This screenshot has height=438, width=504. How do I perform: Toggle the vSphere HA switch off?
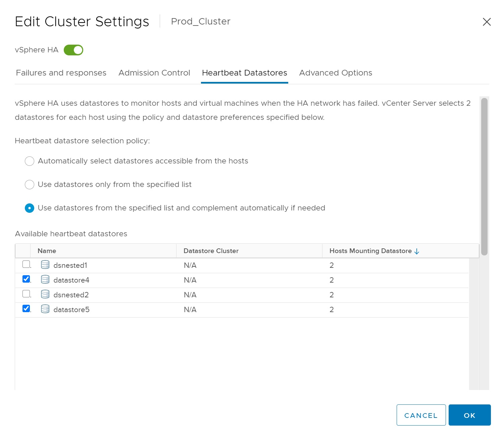[73, 50]
